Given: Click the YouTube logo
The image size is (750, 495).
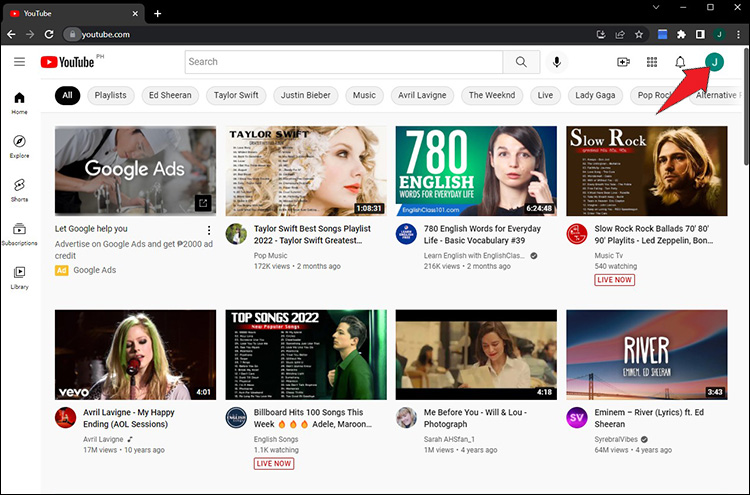Looking at the screenshot, I should click(x=67, y=62).
